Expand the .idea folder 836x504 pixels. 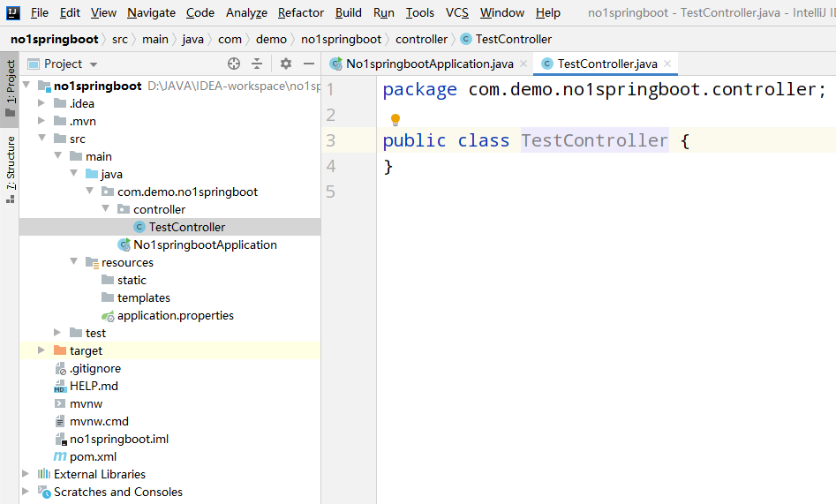[x=41, y=103]
